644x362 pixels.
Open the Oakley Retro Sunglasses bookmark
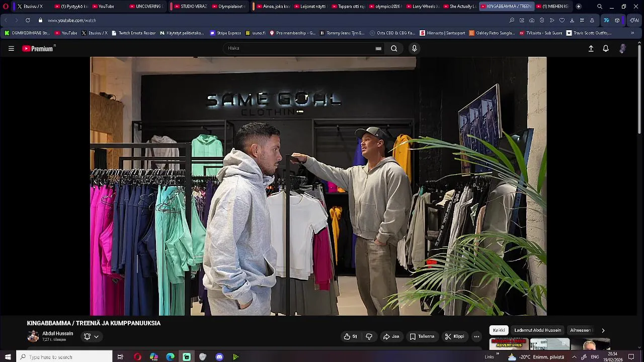point(492,33)
